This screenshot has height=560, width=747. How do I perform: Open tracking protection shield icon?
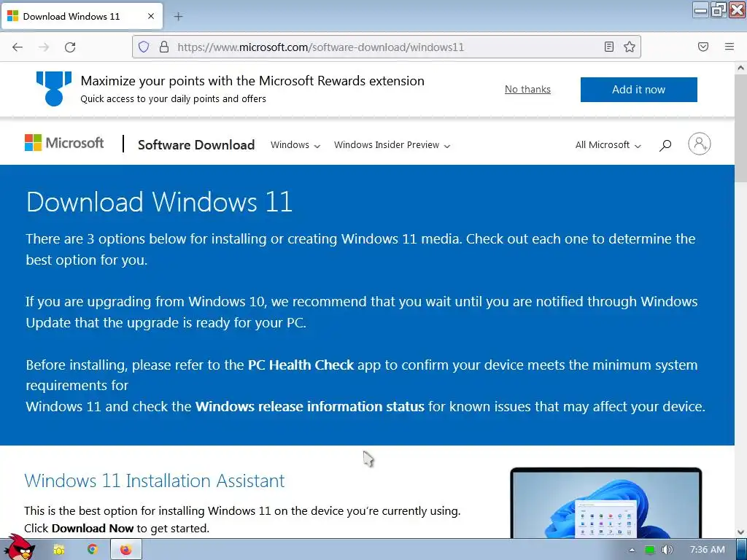click(x=144, y=47)
